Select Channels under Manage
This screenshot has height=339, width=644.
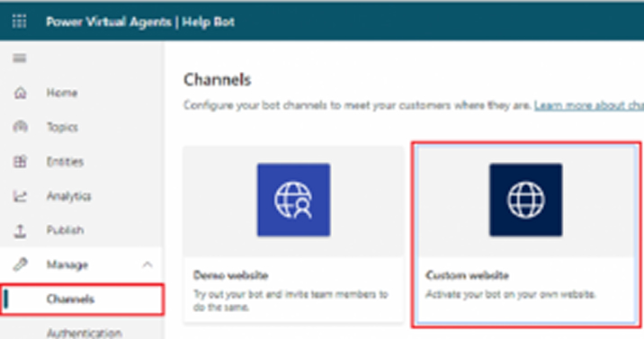point(82,299)
